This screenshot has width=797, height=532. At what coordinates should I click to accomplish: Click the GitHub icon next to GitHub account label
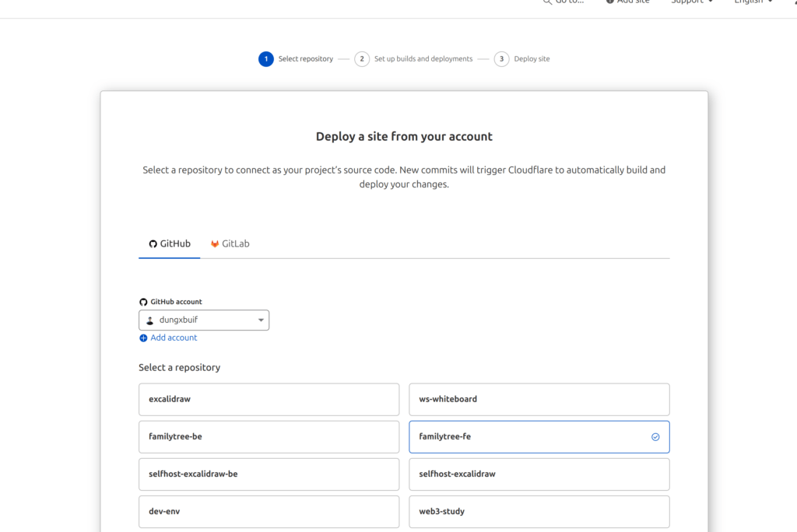coord(143,302)
